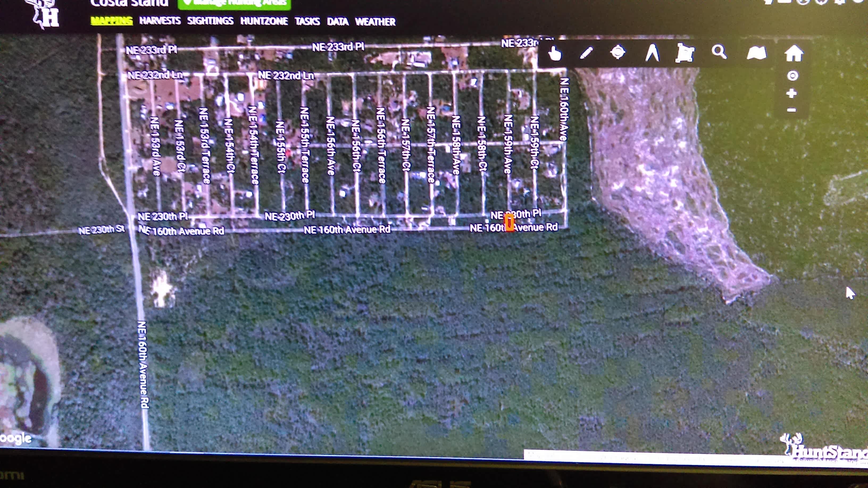Open the Harvests tab
The width and height of the screenshot is (868, 488).
(160, 21)
